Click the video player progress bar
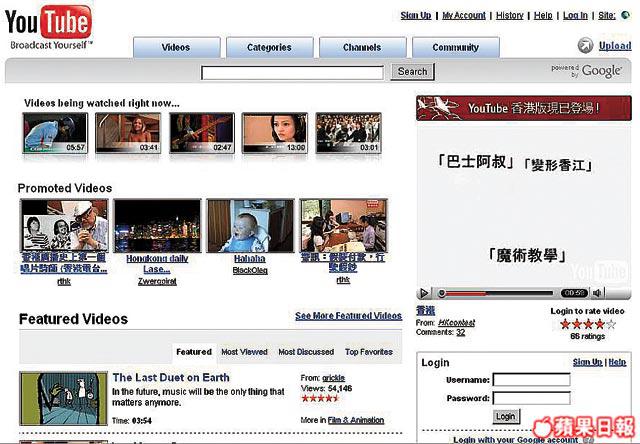 (x=497, y=293)
